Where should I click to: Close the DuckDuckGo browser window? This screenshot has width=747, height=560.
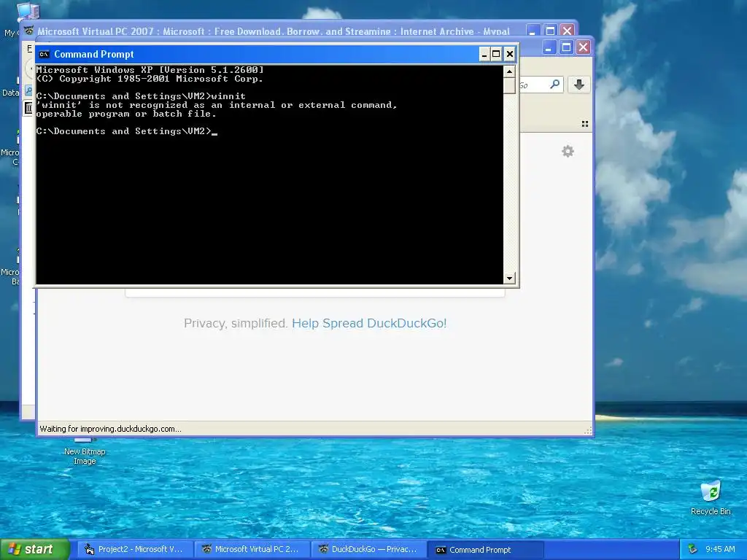click(584, 47)
